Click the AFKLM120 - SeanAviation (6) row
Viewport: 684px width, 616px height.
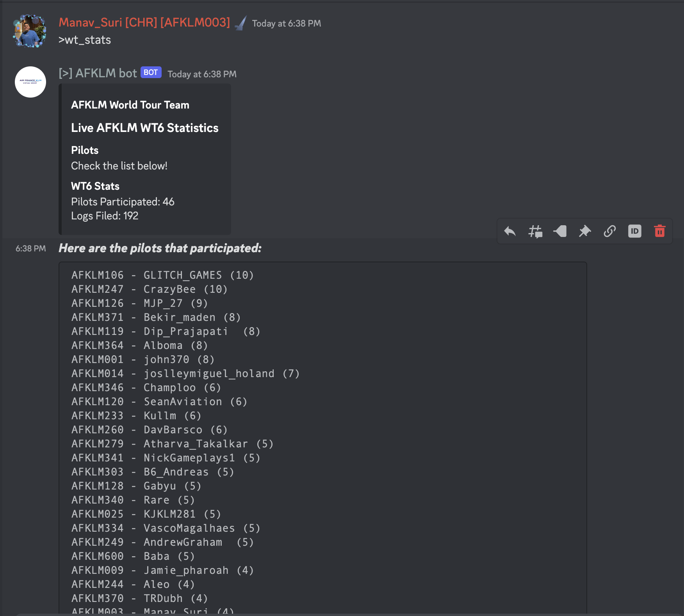tap(159, 402)
